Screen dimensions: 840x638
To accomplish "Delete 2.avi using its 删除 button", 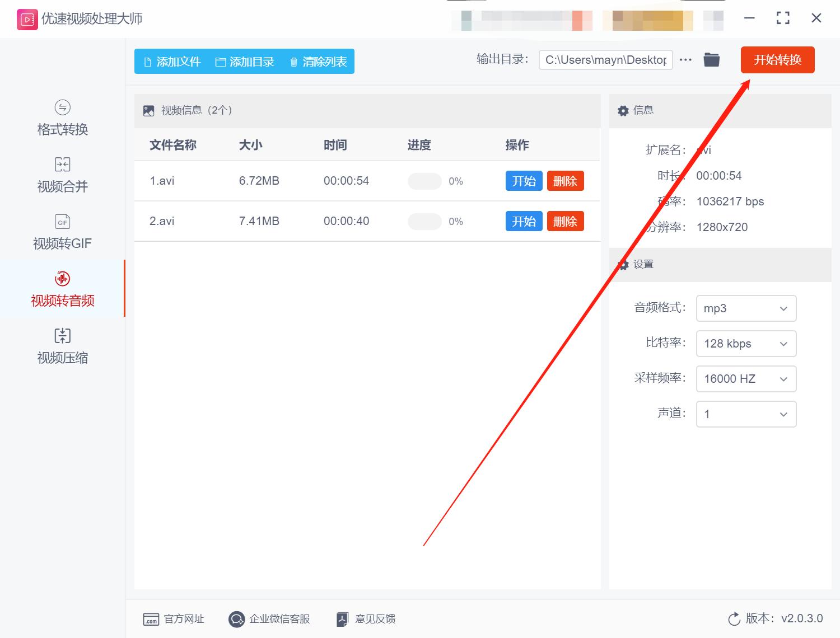I will (x=565, y=221).
